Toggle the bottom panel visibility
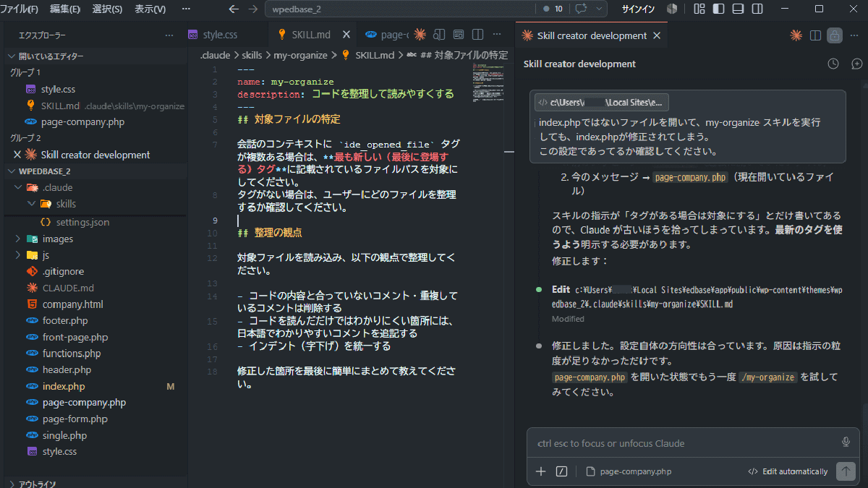Viewport: 868px width, 488px height. [x=738, y=9]
